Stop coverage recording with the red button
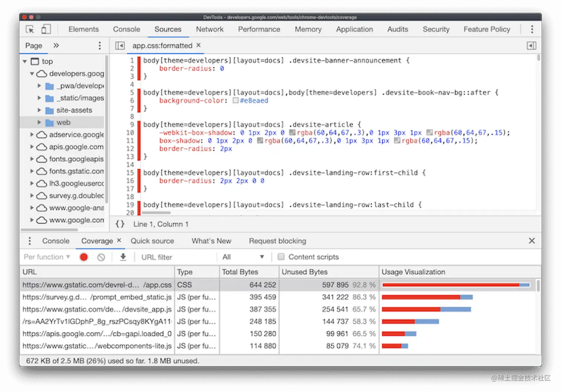561x392 pixels. click(84, 257)
